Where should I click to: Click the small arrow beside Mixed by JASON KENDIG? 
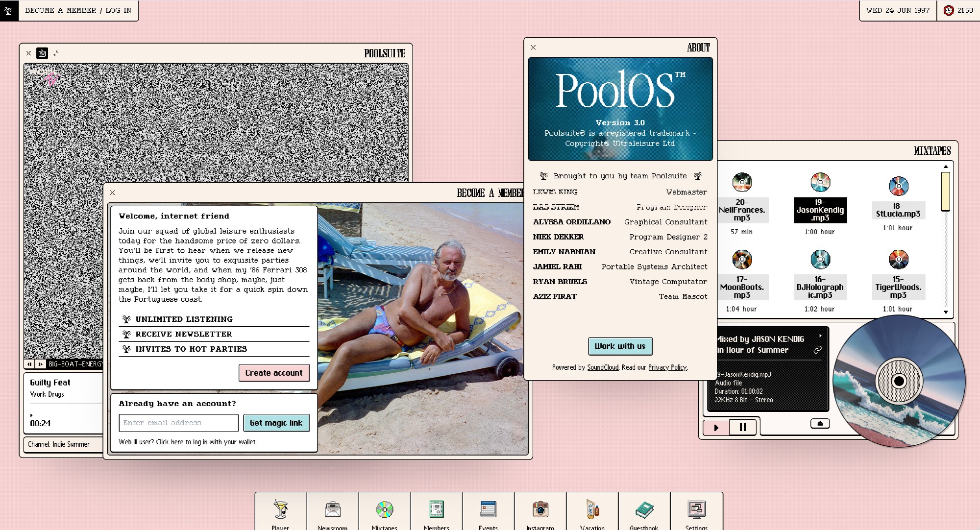820,336
